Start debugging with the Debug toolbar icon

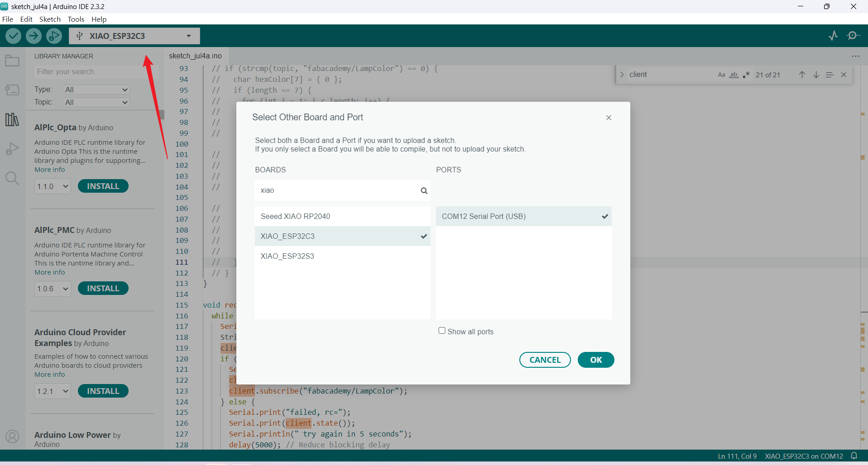pos(54,36)
